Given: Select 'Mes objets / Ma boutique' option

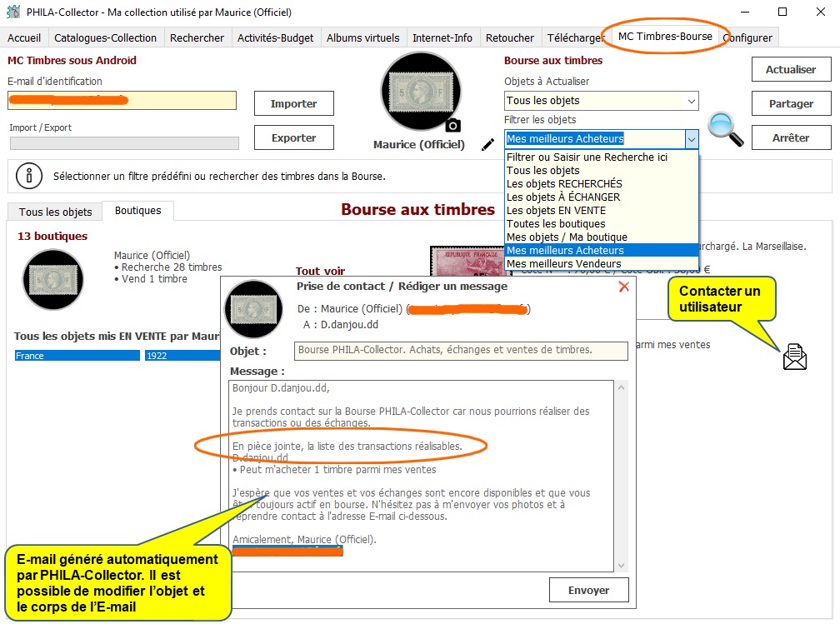Looking at the screenshot, I should (601, 237).
